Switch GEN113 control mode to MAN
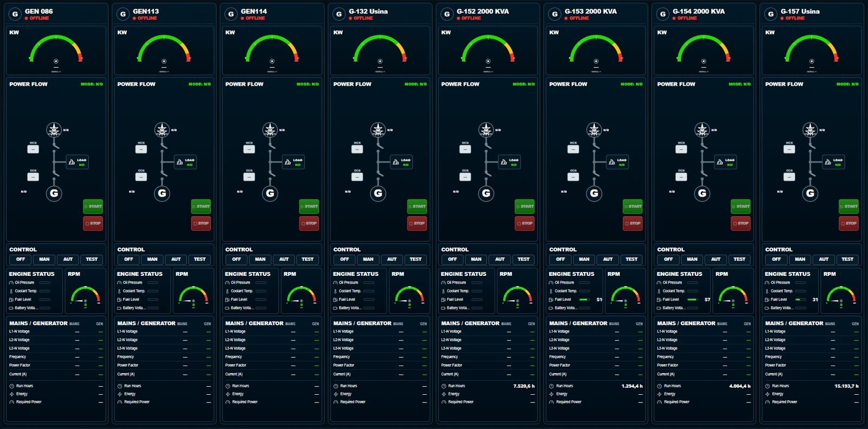This screenshot has width=868, height=429. pos(152,260)
